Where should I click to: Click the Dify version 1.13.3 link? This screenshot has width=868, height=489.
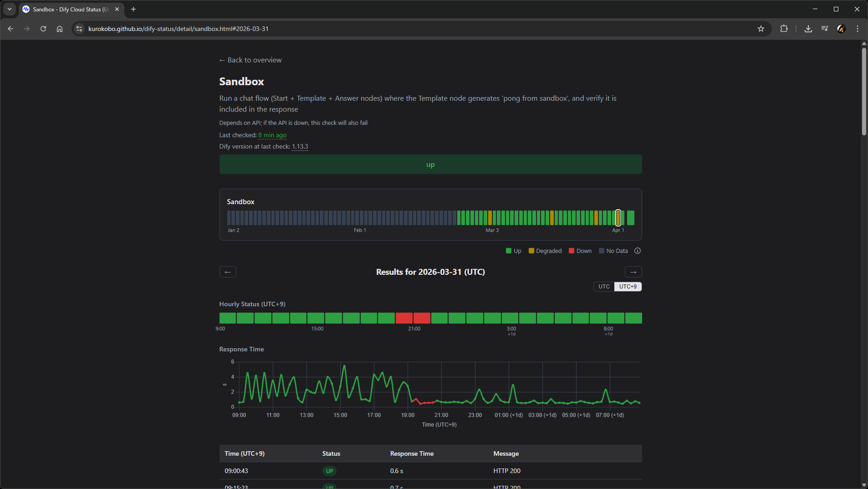(x=300, y=147)
